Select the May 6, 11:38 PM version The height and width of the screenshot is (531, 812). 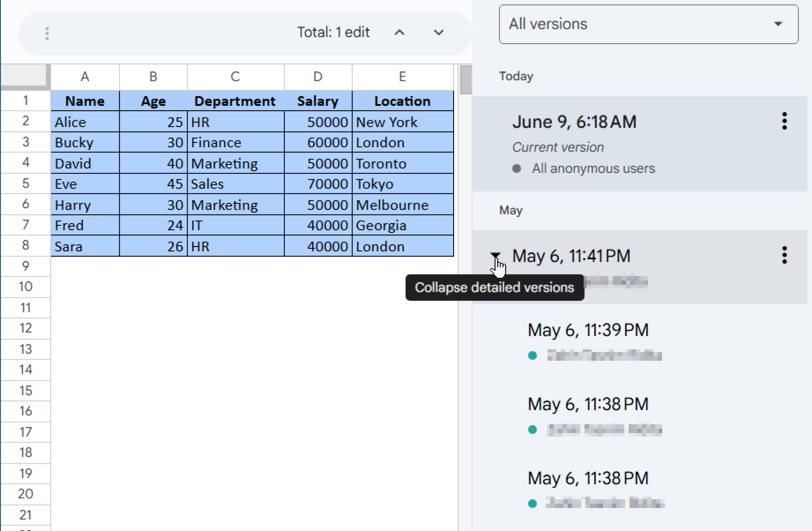tap(588, 404)
